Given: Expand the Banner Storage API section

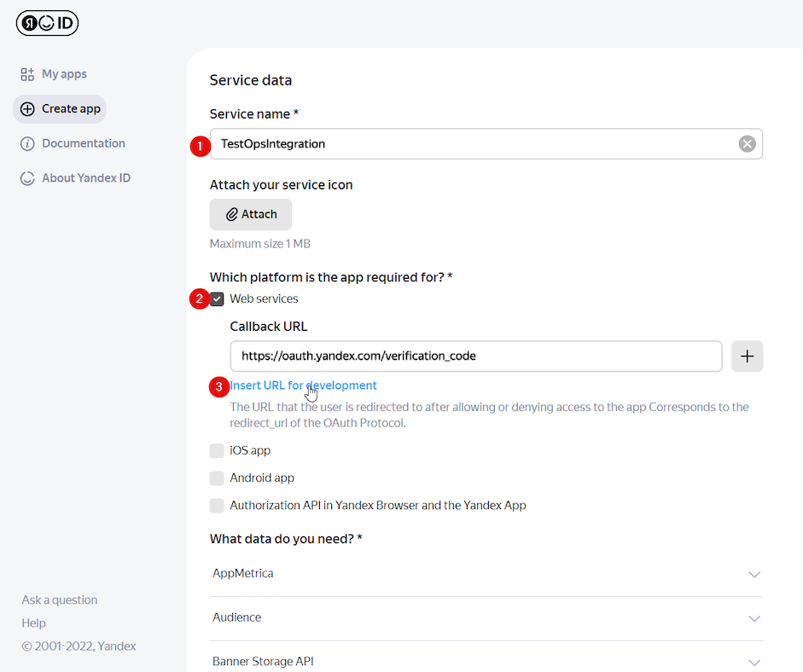Looking at the screenshot, I should point(754,662).
